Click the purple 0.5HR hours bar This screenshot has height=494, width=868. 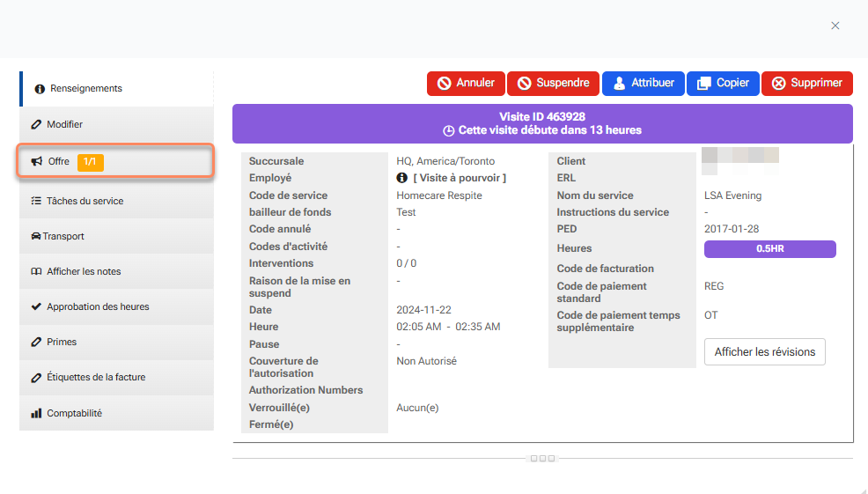769,249
